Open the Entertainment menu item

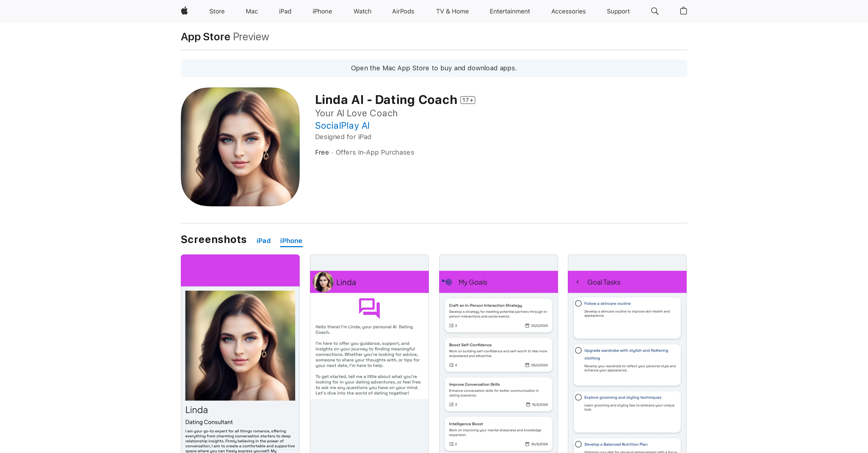click(x=509, y=11)
